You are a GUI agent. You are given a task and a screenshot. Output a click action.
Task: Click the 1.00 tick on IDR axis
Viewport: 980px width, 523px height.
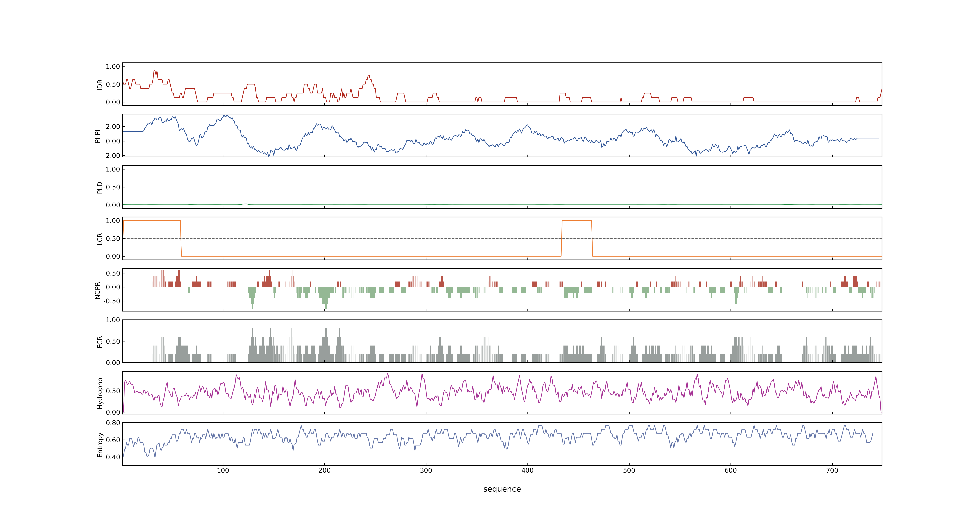tap(113, 67)
